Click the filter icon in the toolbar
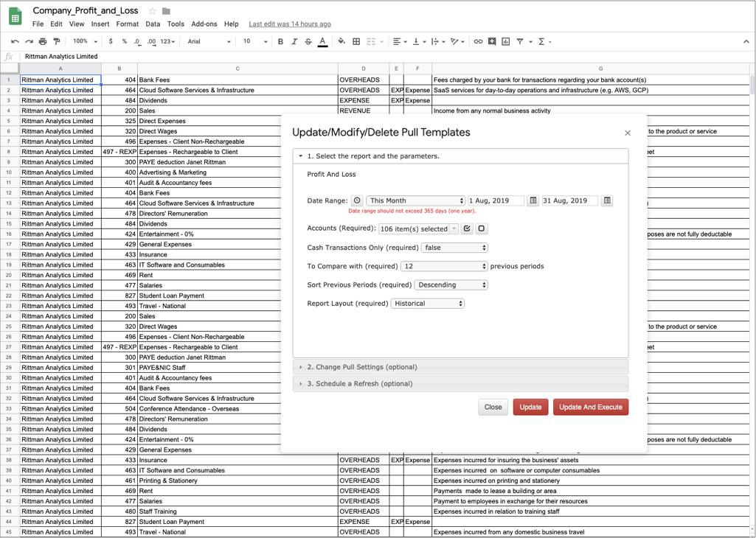Viewport: 756px width, 538px height. click(x=520, y=42)
